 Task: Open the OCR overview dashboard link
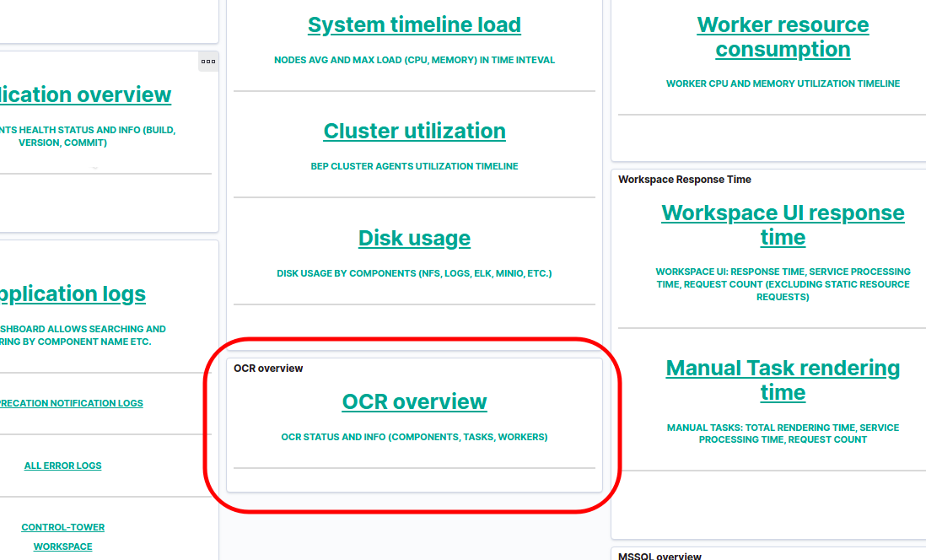(414, 401)
